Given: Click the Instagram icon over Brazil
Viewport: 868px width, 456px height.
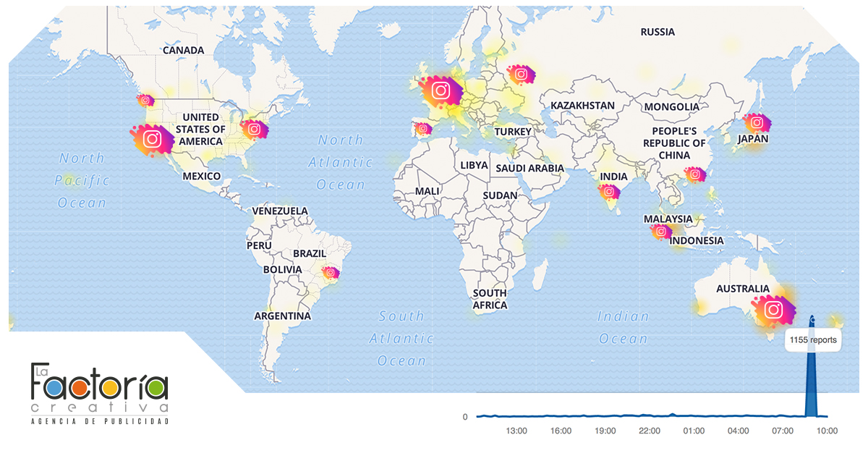Looking at the screenshot, I should (x=331, y=274).
